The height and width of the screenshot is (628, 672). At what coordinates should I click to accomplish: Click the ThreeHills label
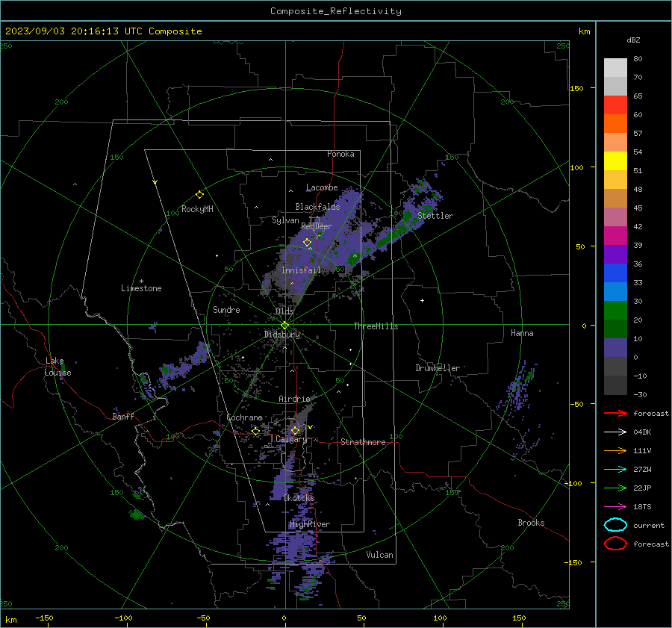click(376, 326)
